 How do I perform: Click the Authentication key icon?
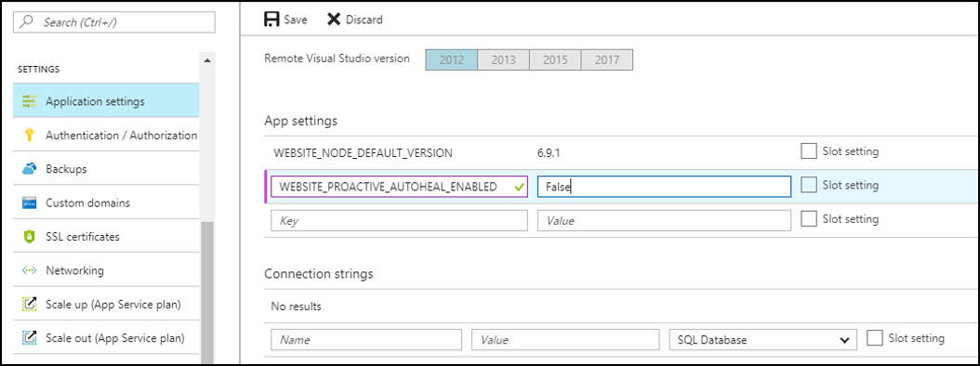coord(30,135)
